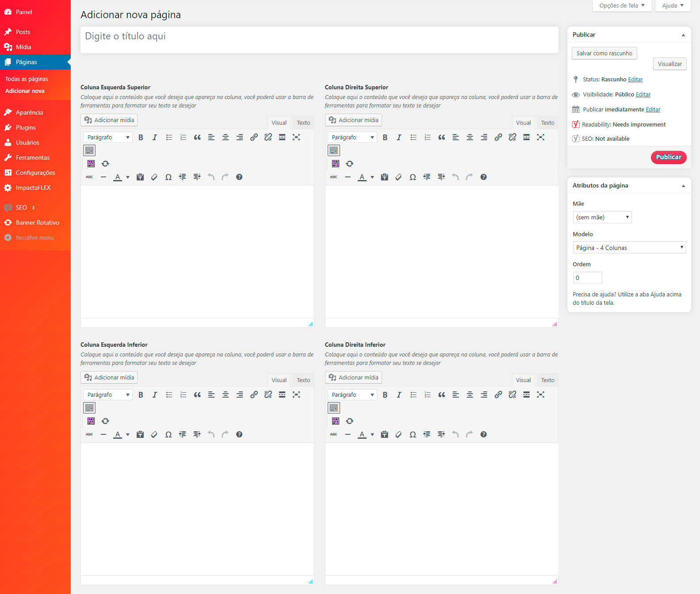Click the Ordem number field
700x594 pixels.
[587, 278]
